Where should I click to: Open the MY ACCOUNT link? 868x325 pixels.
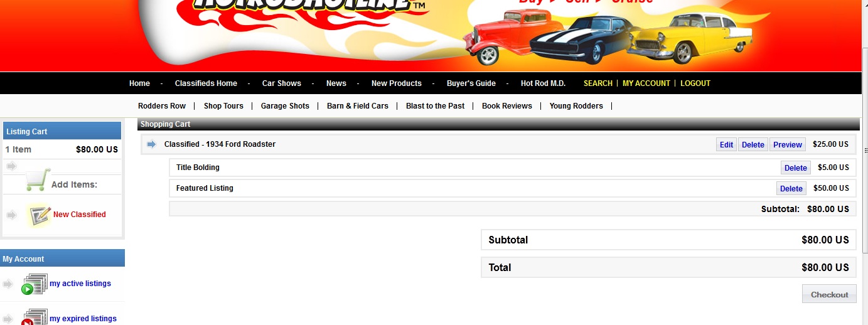pyautogui.click(x=646, y=83)
